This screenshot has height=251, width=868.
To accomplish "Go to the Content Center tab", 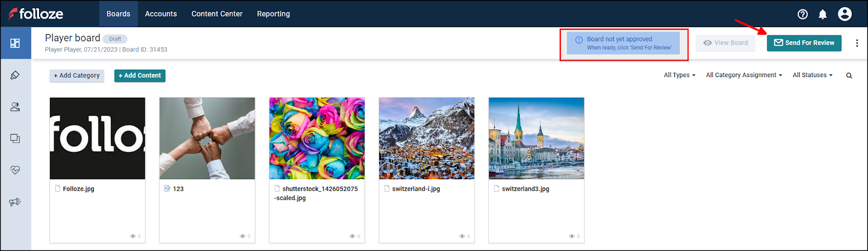I will [216, 14].
